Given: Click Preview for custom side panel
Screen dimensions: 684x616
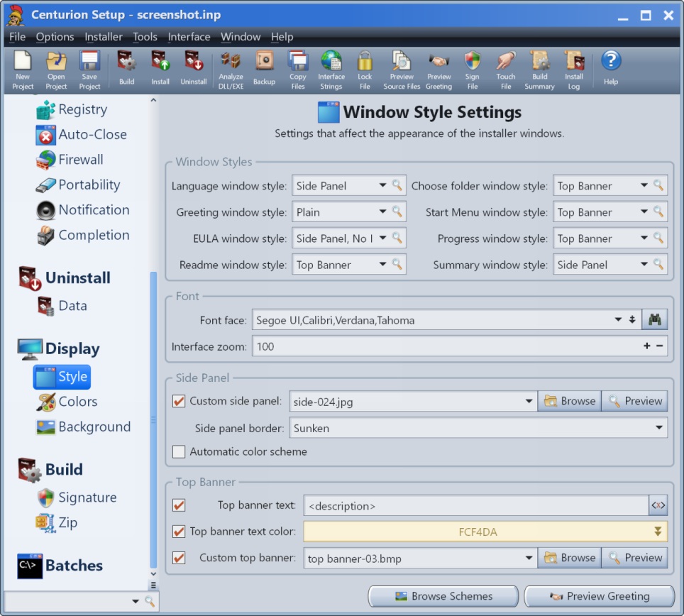Looking at the screenshot, I should [x=635, y=401].
